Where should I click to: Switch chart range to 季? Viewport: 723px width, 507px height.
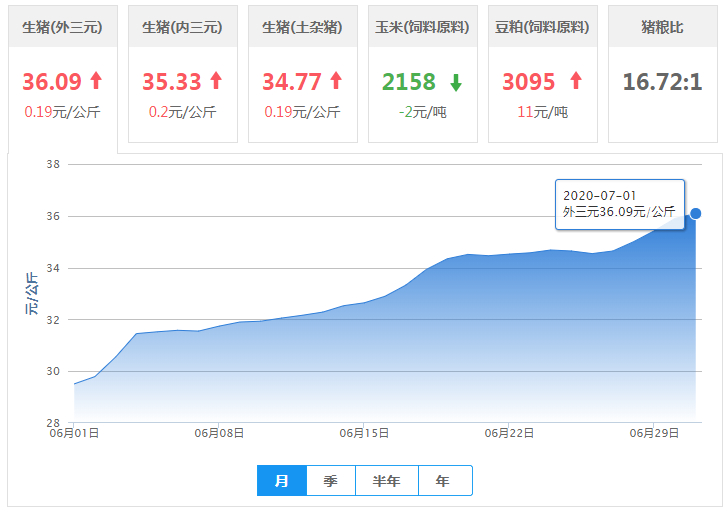point(330,481)
